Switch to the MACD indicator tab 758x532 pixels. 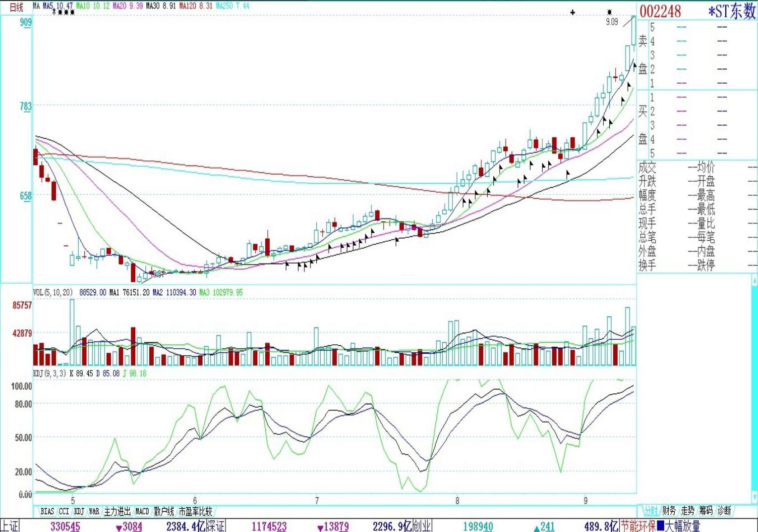[142, 511]
